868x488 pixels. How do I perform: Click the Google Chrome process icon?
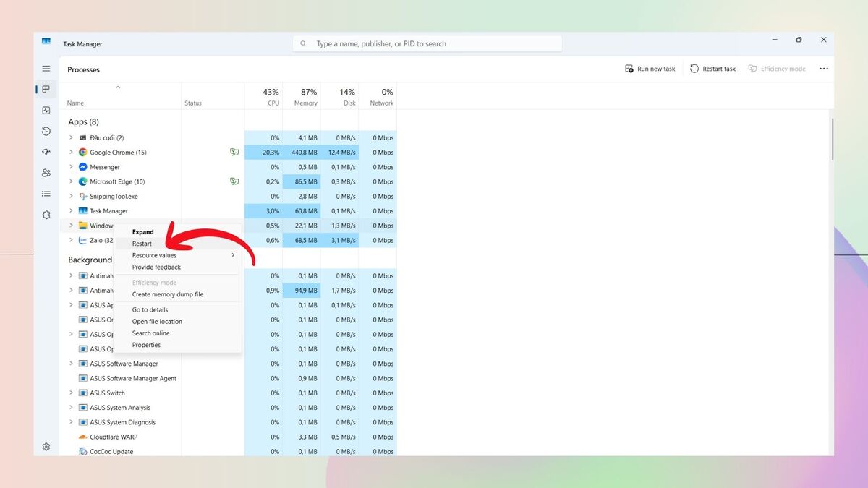(83, 153)
